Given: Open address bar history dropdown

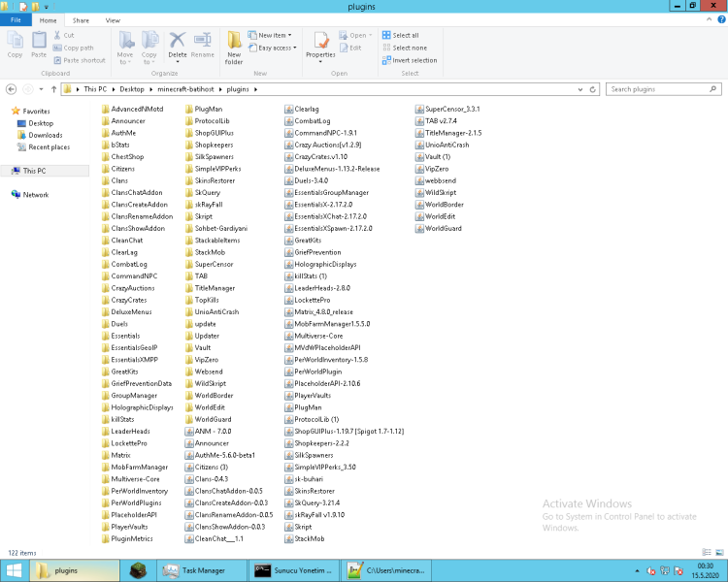Looking at the screenshot, I should [580, 89].
